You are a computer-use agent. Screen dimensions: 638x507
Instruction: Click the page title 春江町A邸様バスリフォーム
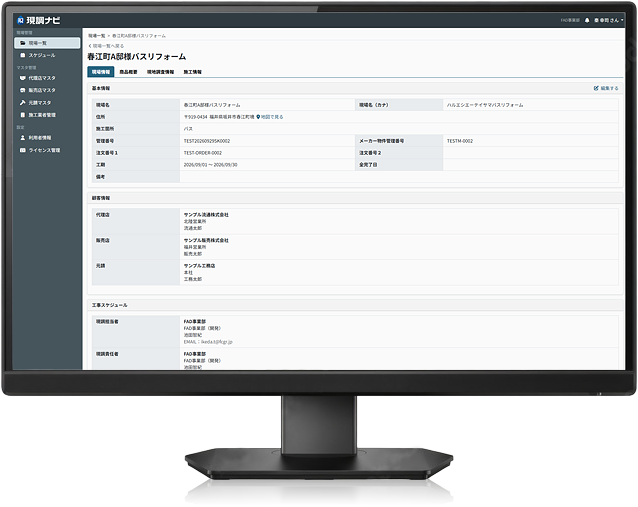pos(137,57)
